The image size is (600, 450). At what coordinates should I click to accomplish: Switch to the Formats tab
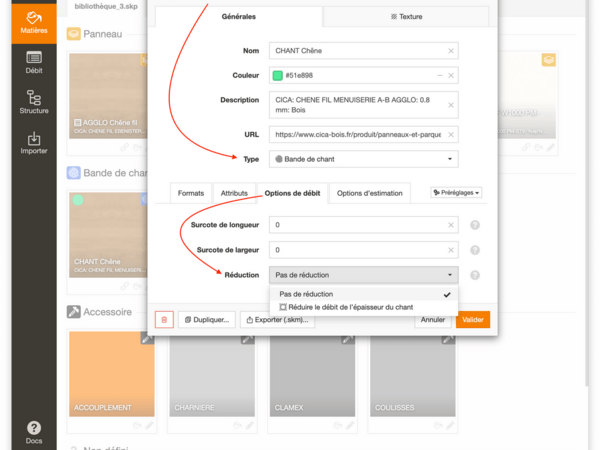pos(191,193)
